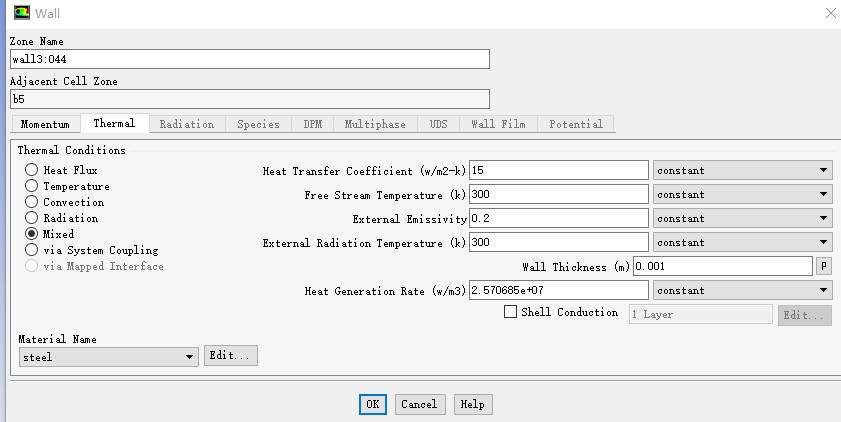This screenshot has width=841, height=422.
Task: Click the Wall Thickness value field
Action: coord(723,266)
